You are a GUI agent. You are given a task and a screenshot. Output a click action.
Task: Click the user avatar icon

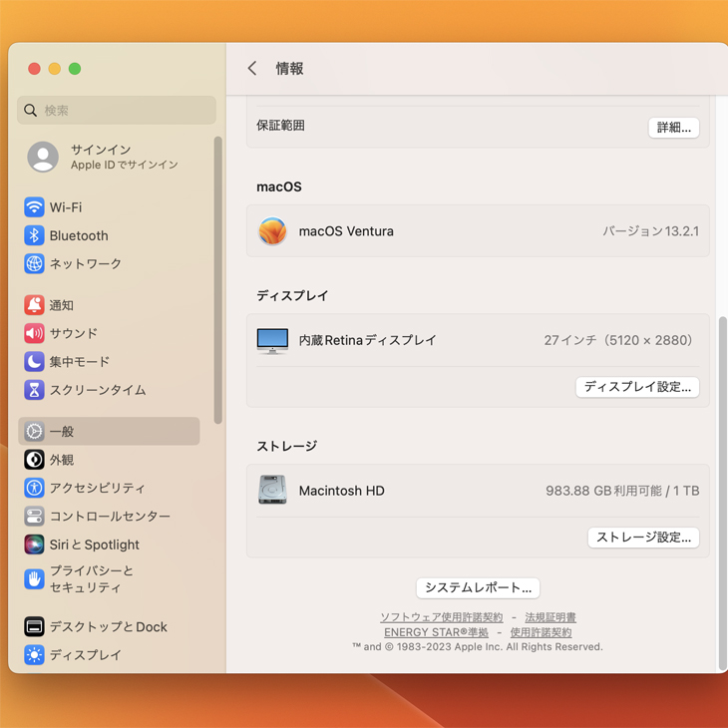43,157
